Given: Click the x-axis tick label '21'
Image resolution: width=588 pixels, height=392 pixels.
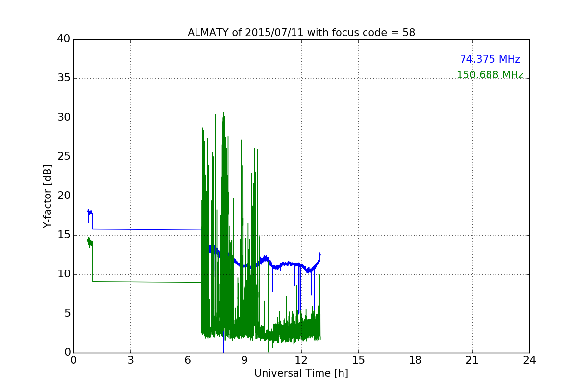Looking at the screenshot, I should (472, 360).
